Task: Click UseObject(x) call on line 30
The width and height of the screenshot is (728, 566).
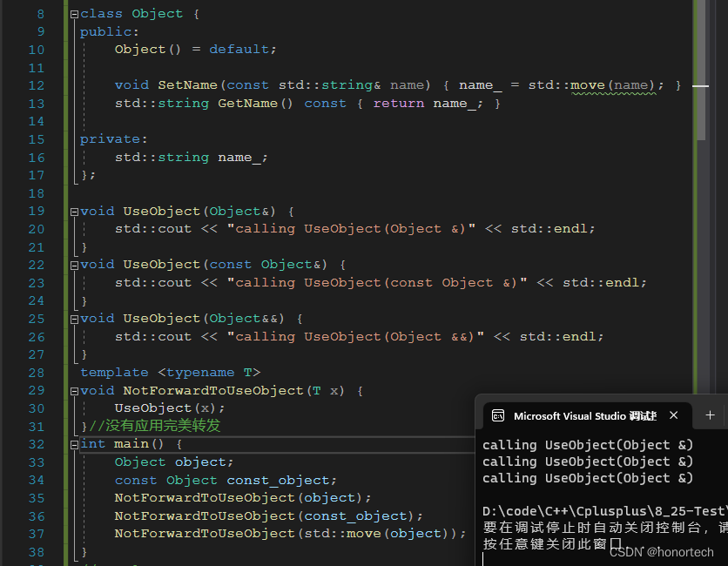Action: click(x=170, y=408)
